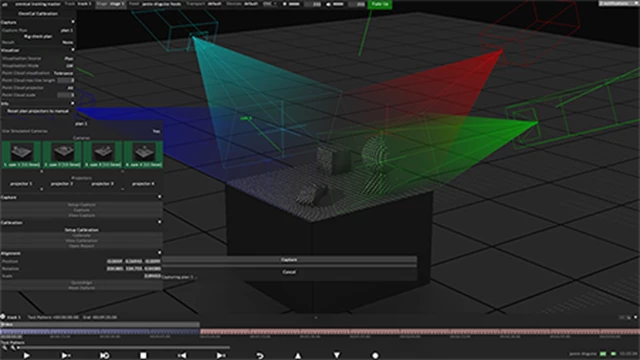Select projector 1 in the Projectors list
Image resolution: width=640 pixels, height=360 pixels.
(x=21, y=184)
